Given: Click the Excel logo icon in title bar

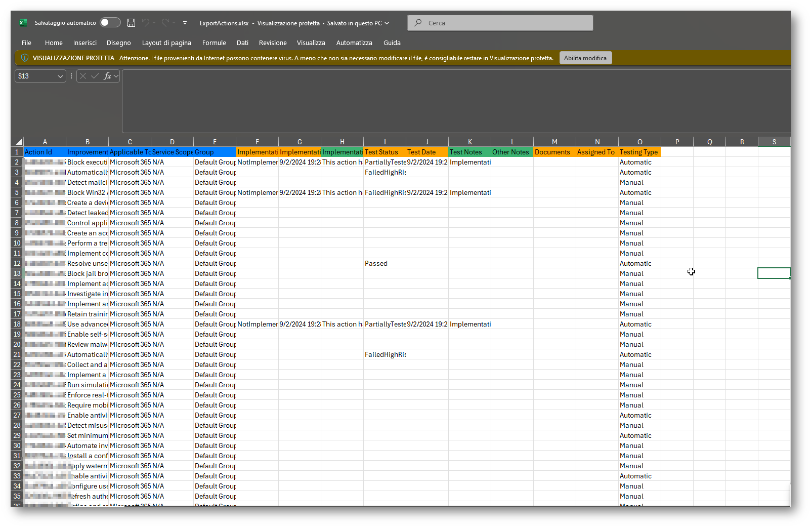Looking at the screenshot, I should pos(23,23).
